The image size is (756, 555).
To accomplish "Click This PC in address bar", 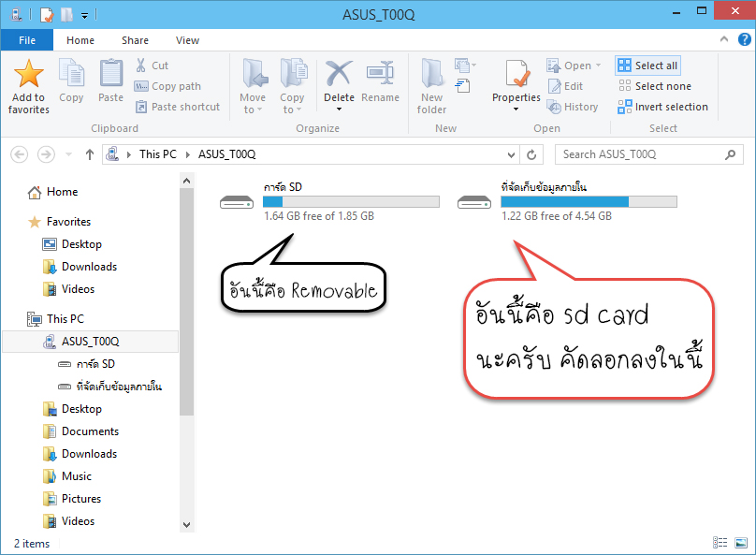I will [x=158, y=154].
